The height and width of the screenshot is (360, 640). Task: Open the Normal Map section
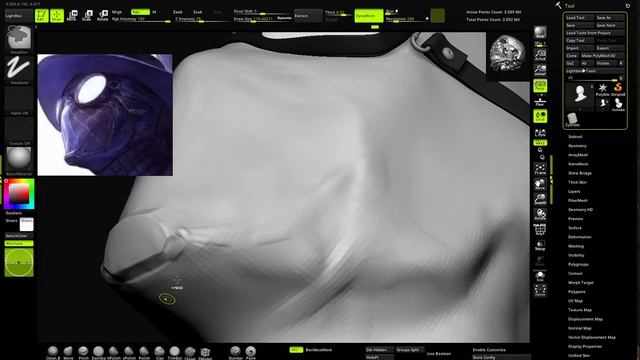(x=580, y=328)
